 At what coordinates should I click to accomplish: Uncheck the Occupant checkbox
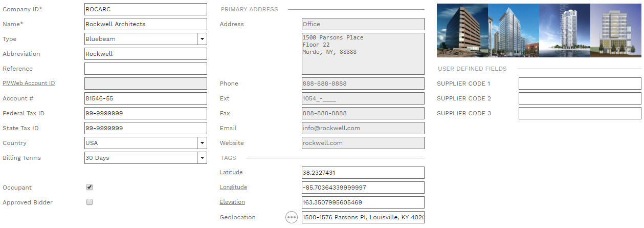tap(90, 188)
